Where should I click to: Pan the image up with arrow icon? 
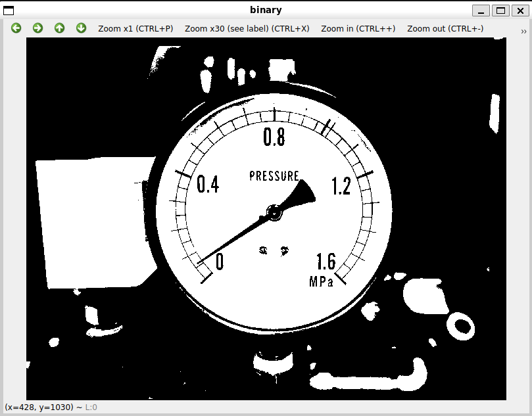point(60,28)
